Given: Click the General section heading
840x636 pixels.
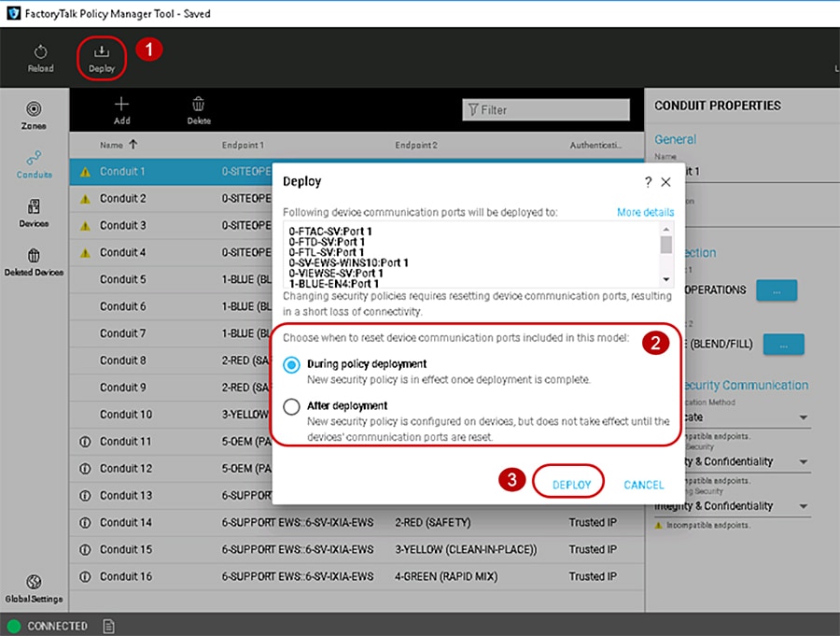Looking at the screenshot, I should tap(675, 139).
